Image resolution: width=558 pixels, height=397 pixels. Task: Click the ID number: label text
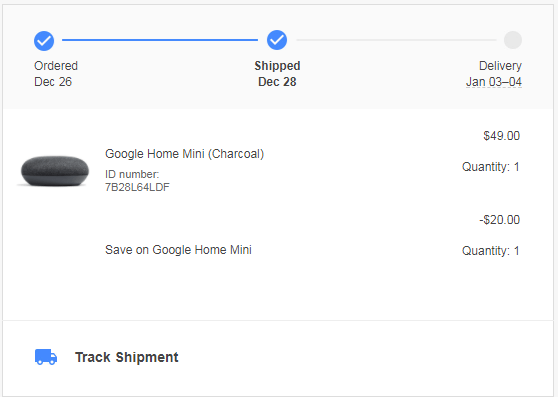coord(132,174)
